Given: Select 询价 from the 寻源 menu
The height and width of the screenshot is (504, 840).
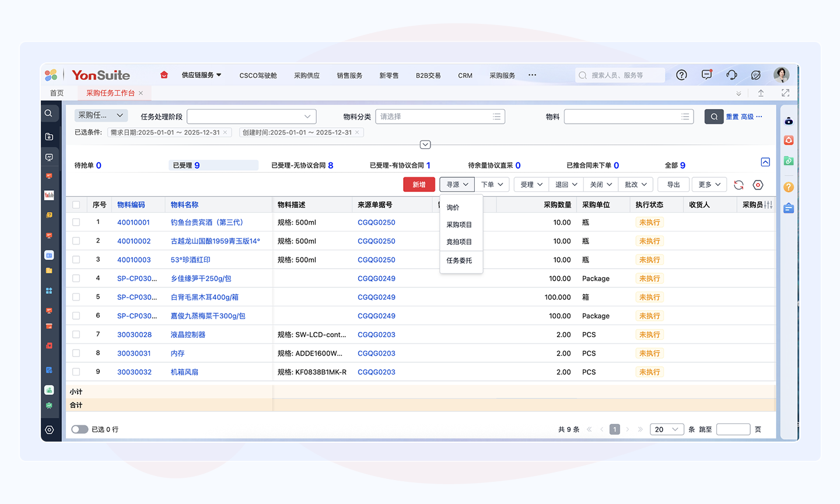Looking at the screenshot, I should (x=453, y=208).
